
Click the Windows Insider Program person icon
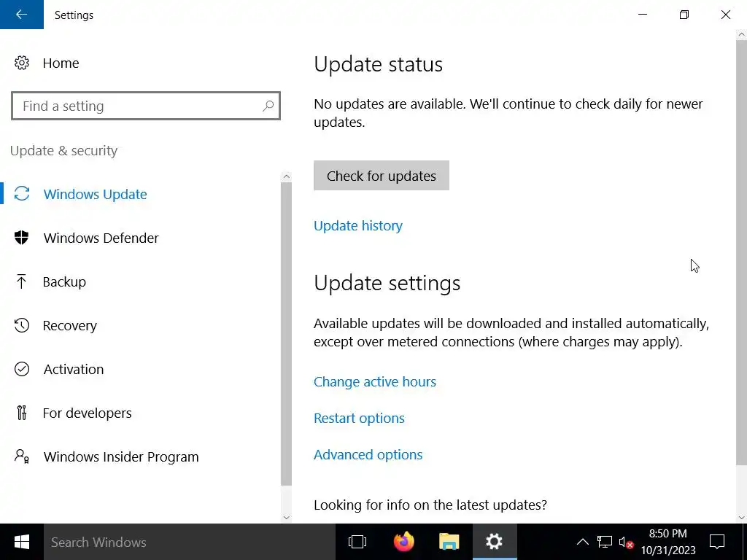click(x=21, y=456)
